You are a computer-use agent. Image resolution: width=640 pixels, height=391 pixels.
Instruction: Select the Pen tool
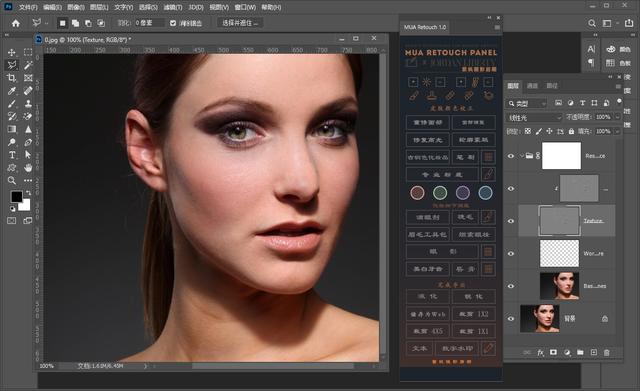pos(28,142)
